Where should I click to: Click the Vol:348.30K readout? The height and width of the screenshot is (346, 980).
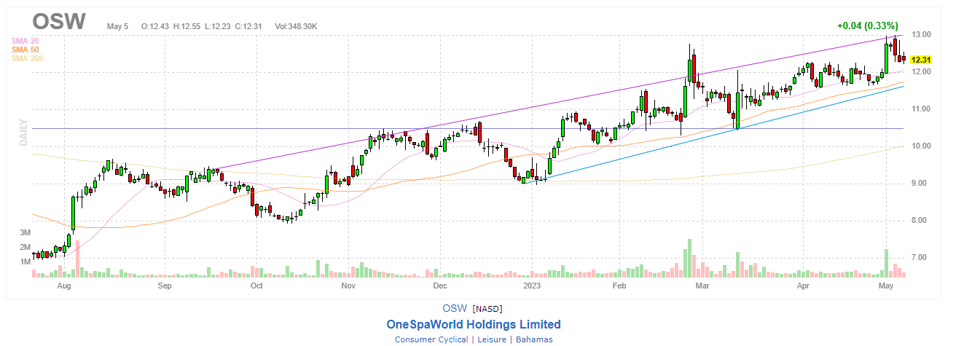pos(295,26)
